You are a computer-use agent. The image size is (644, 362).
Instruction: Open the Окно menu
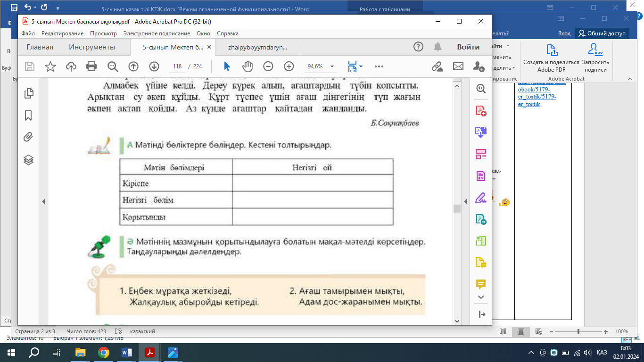(203, 33)
